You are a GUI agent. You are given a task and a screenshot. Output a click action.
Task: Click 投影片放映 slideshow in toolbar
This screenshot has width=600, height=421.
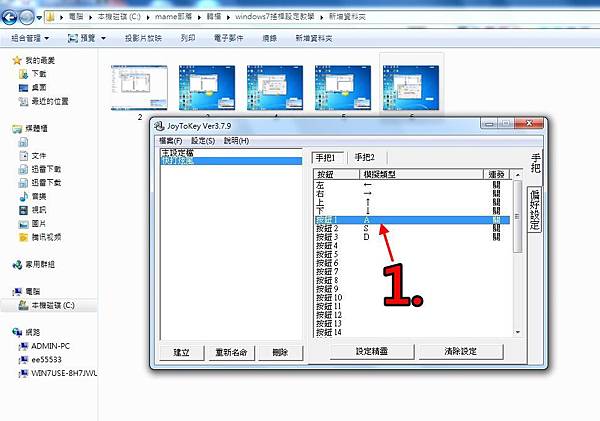pos(143,38)
